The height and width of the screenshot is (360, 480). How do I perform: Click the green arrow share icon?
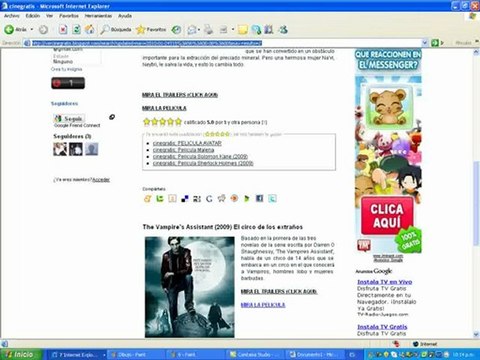pos(247,199)
